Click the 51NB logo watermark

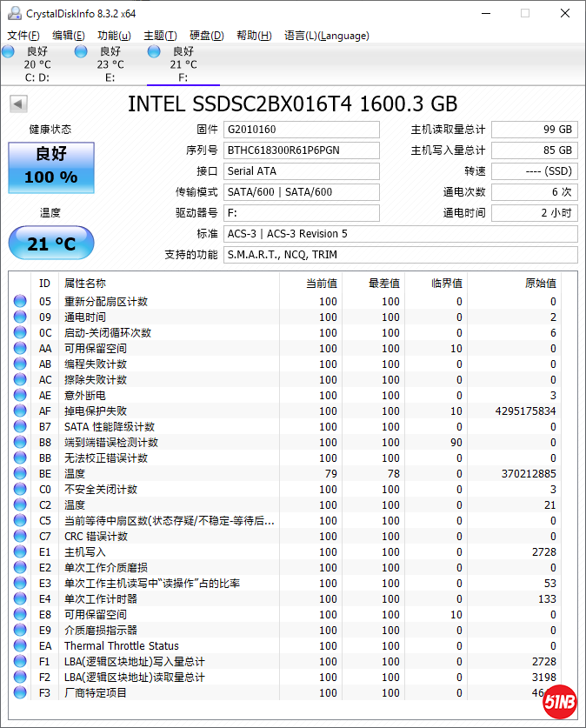pyautogui.click(x=561, y=701)
